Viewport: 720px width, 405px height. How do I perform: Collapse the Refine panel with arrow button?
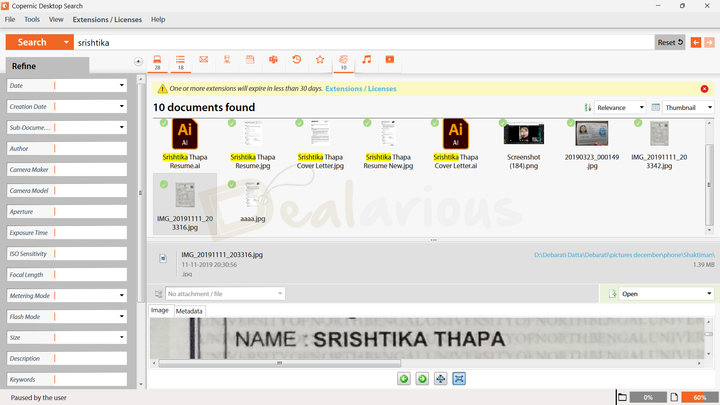[138, 62]
